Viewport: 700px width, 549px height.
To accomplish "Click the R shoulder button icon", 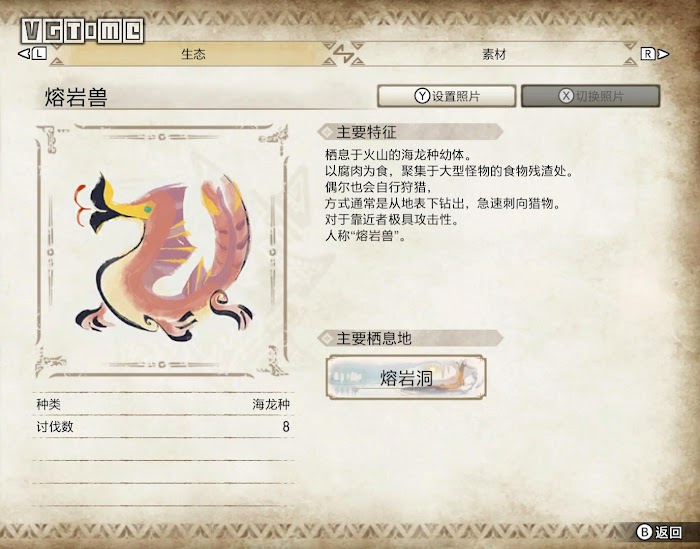I will (648, 54).
